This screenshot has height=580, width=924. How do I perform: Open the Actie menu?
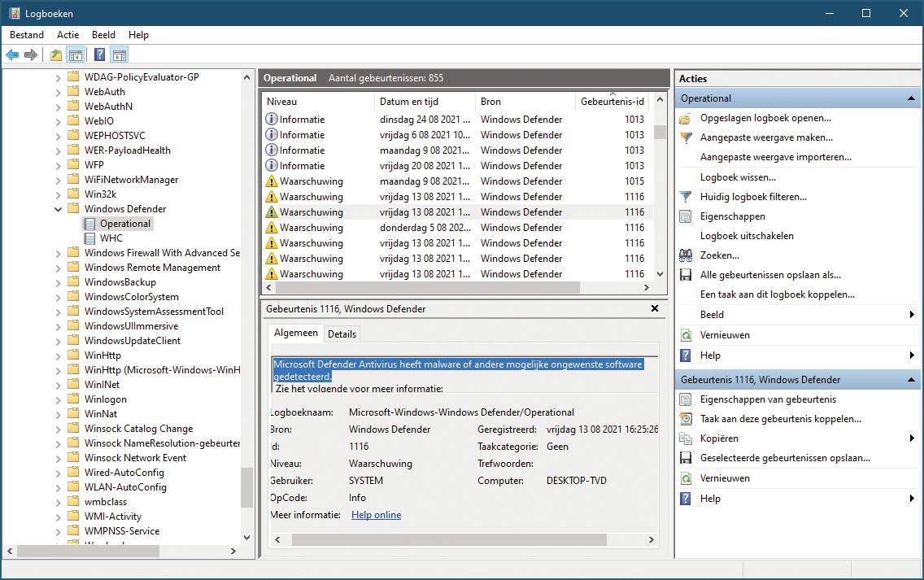[68, 35]
